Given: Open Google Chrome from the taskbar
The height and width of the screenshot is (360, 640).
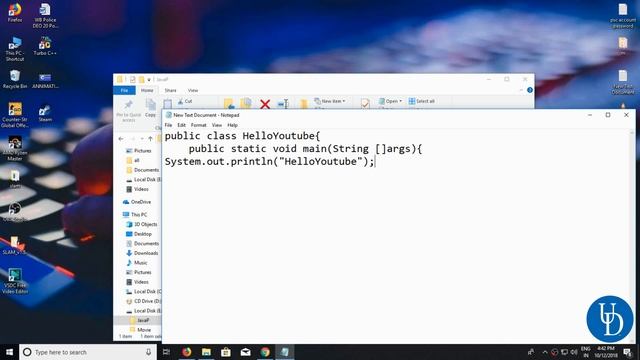Looking at the screenshot, I should 265,352.
